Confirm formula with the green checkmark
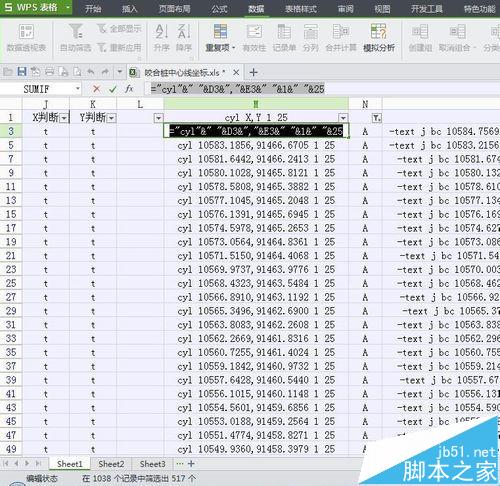The width and height of the screenshot is (500, 486). [113, 89]
